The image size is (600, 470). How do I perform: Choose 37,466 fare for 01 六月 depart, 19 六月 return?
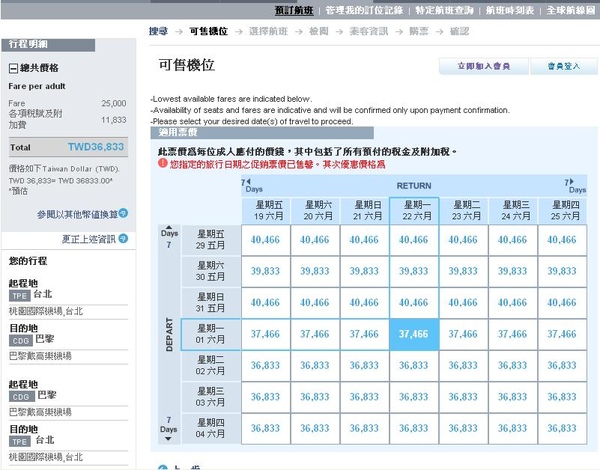[x=266, y=334]
